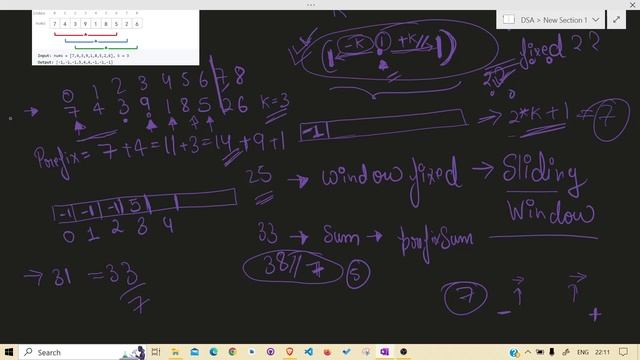Click the taskbar Search box

82,352
